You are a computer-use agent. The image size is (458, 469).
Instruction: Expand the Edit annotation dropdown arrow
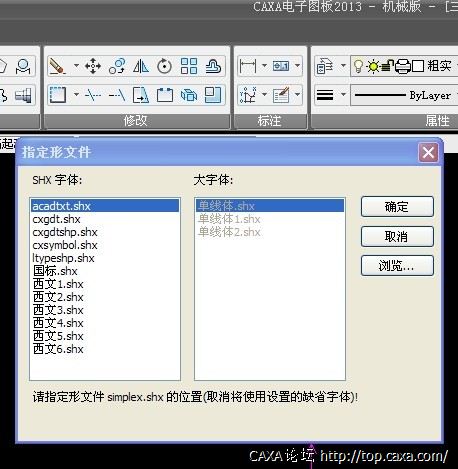point(297,95)
